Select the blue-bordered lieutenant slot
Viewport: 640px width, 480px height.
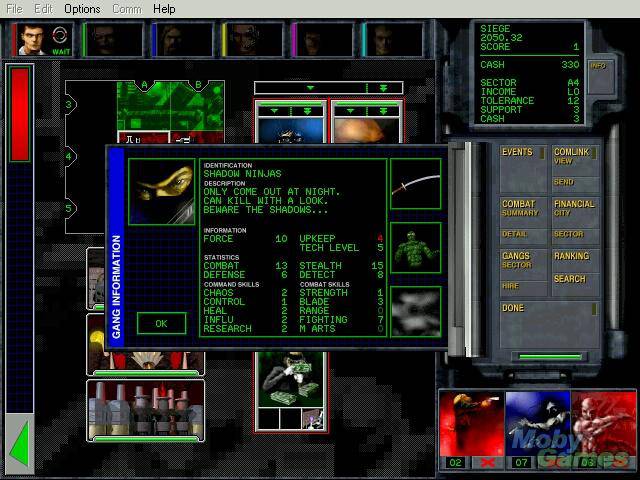point(183,39)
